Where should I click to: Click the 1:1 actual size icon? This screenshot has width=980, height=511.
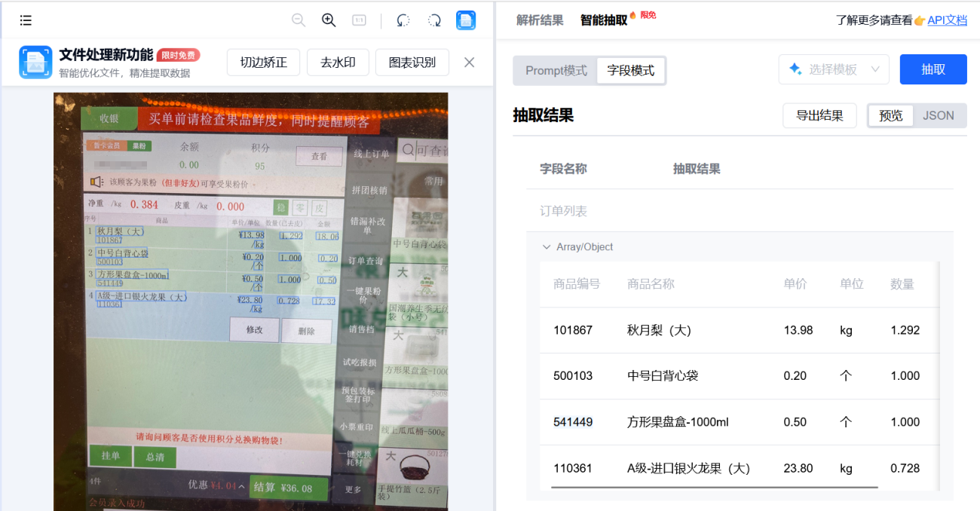359,20
